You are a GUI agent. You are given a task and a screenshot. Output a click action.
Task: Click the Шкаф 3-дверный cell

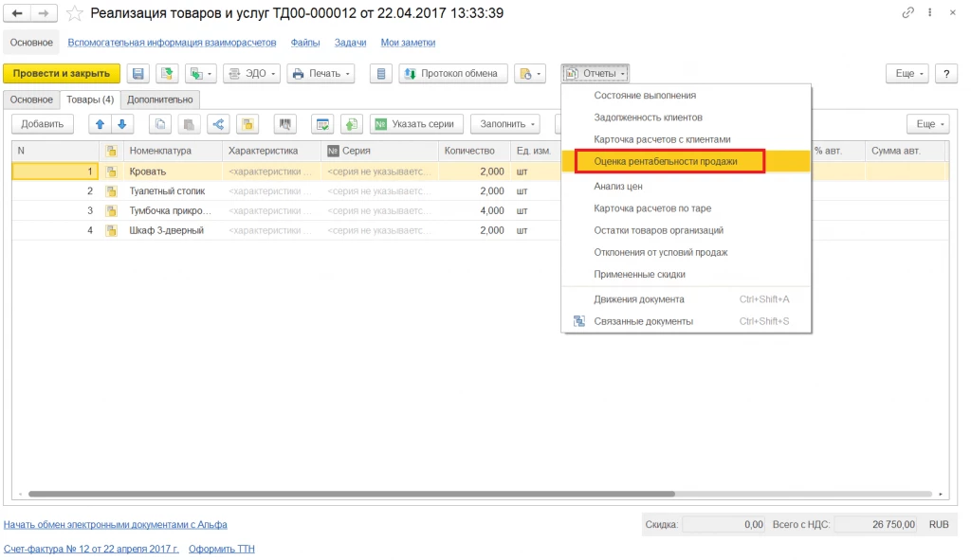coord(173,231)
